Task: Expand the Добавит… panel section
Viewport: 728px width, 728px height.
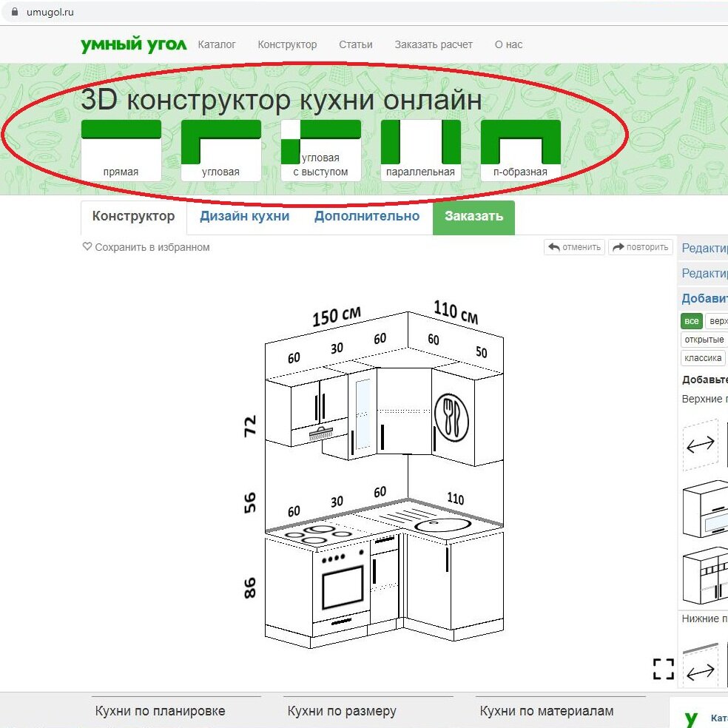Action: click(703, 299)
